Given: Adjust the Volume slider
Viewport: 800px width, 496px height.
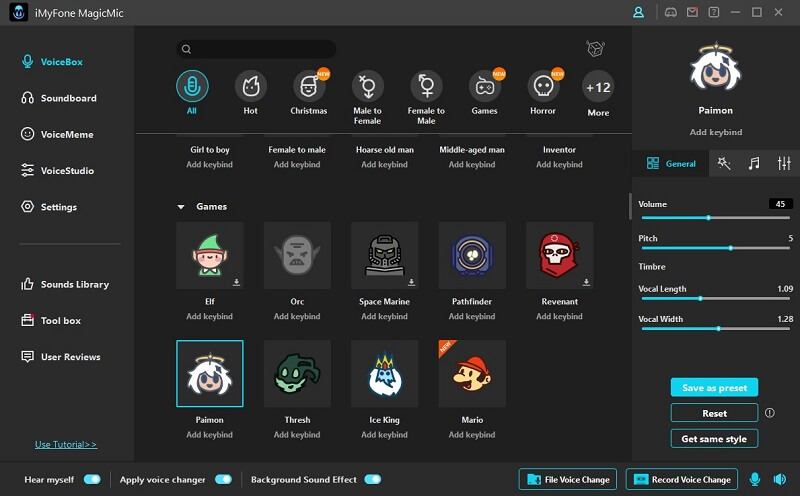Looking at the screenshot, I should pyautogui.click(x=716, y=218).
